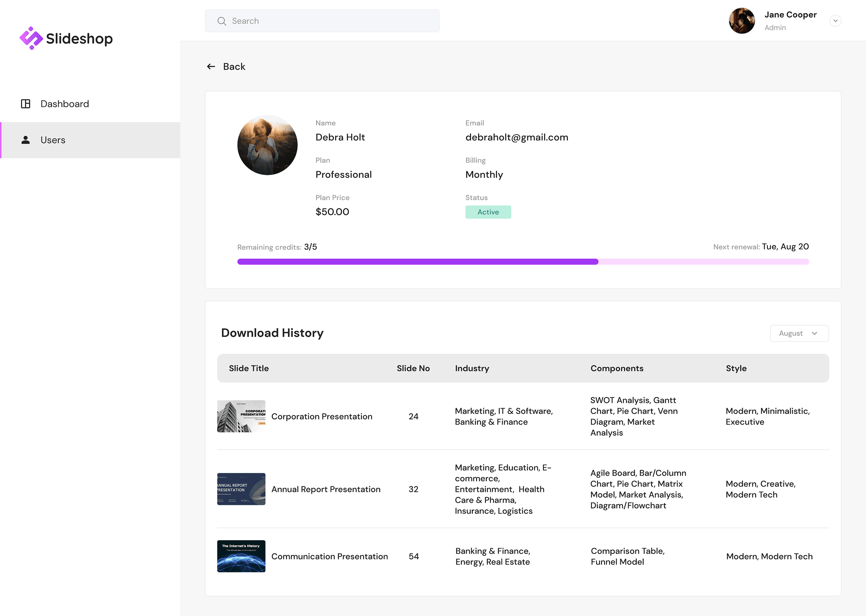Select Users in the sidebar navigation

[x=53, y=140]
